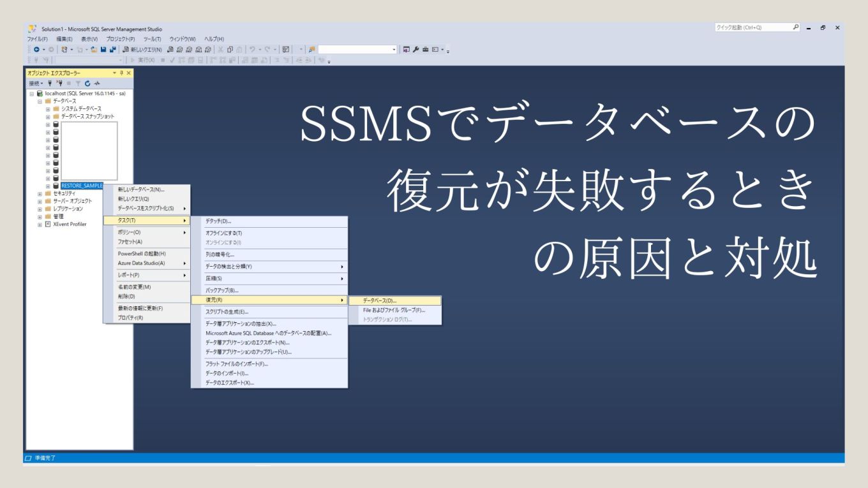Choose 新しいデータベース(N)... from context menu

147,189
